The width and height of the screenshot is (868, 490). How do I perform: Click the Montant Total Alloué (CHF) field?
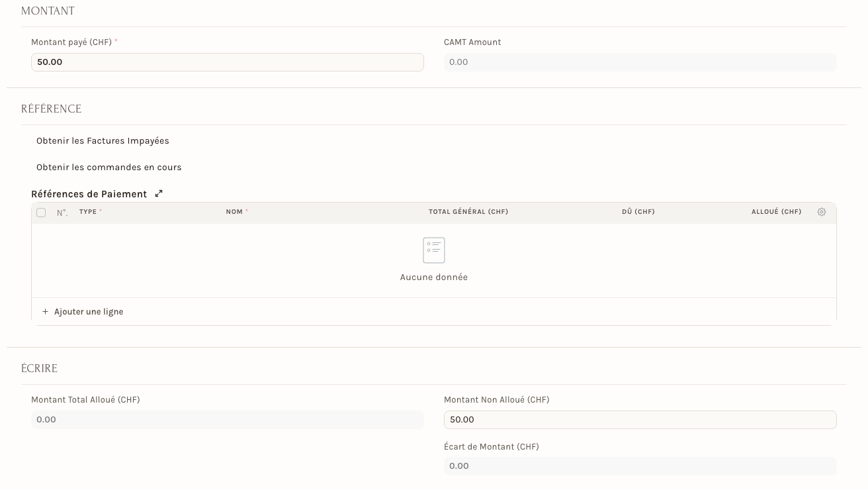[x=228, y=420]
